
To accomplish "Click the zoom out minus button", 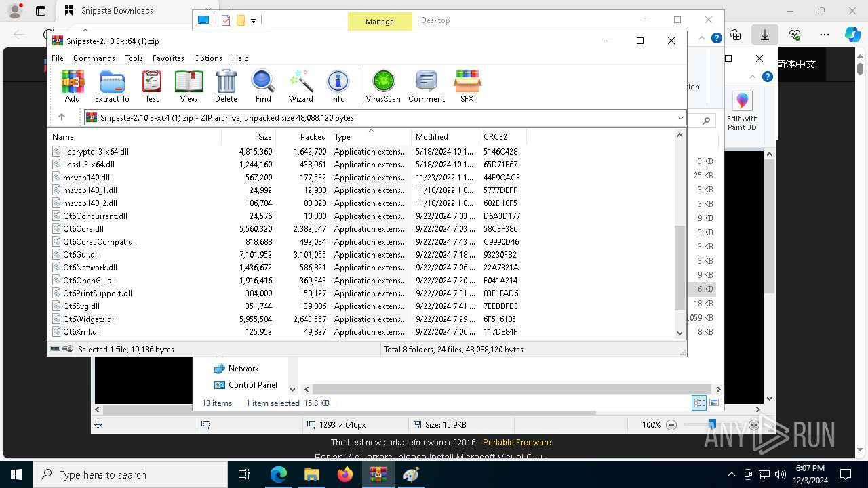I will click(x=671, y=425).
